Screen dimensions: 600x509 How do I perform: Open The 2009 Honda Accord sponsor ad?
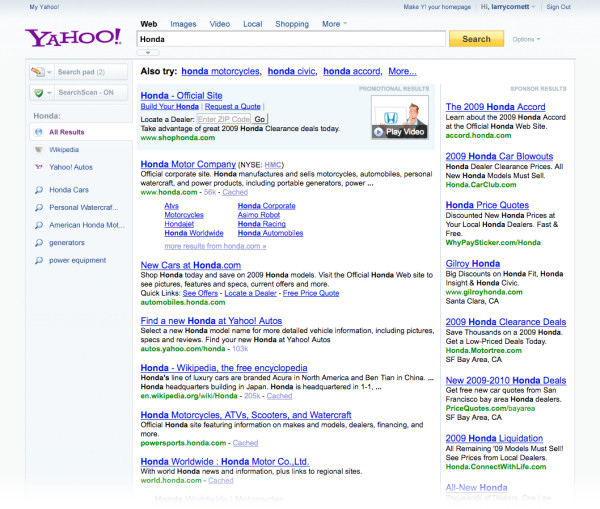pos(496,107)
